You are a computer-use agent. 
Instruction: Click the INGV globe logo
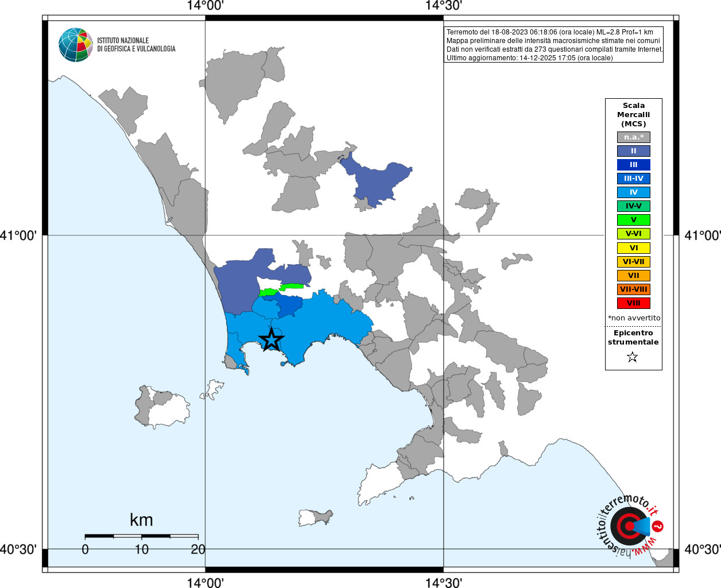[x=76, y=45]
